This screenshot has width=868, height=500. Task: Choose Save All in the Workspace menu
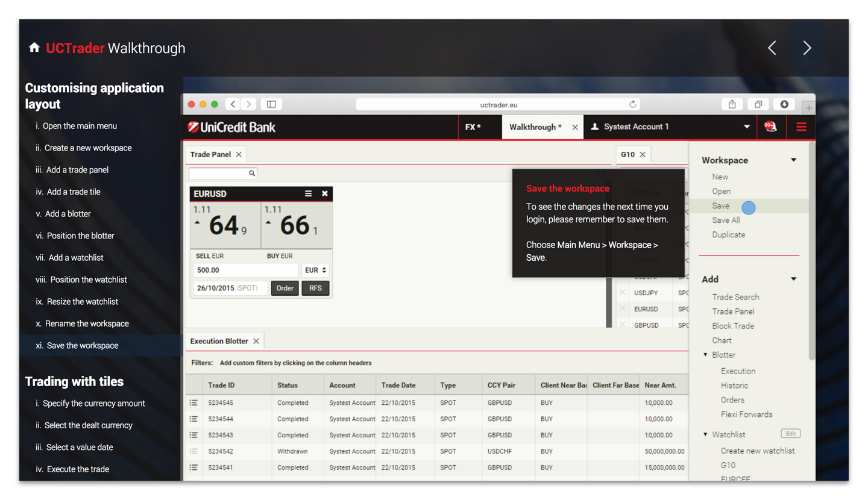click(x=726, y=220)
